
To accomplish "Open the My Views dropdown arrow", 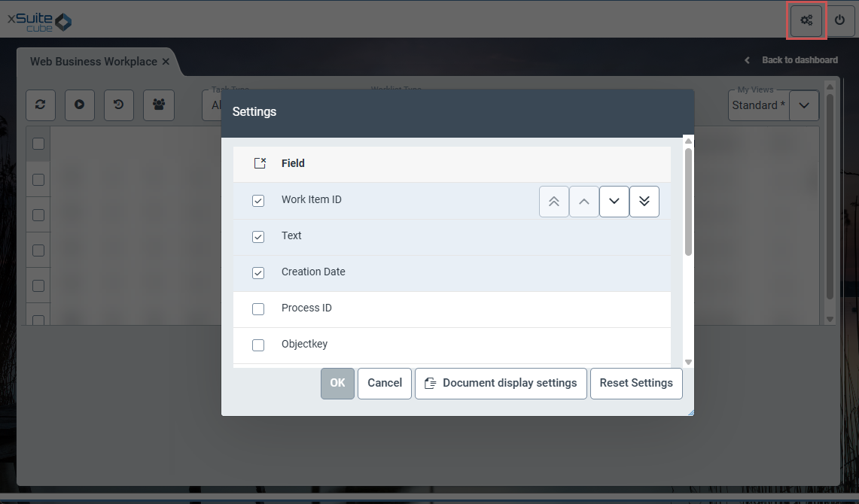I will (803, 106).
